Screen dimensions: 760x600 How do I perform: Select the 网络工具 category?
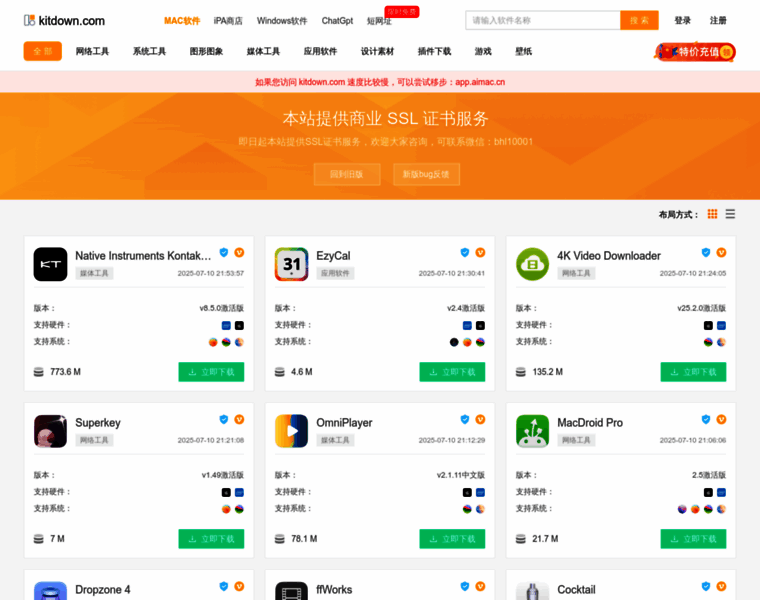pyautogui.click(x=92, y=51)
